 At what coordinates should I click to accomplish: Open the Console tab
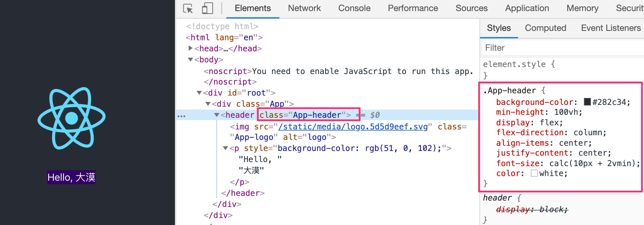click(354, 8)
